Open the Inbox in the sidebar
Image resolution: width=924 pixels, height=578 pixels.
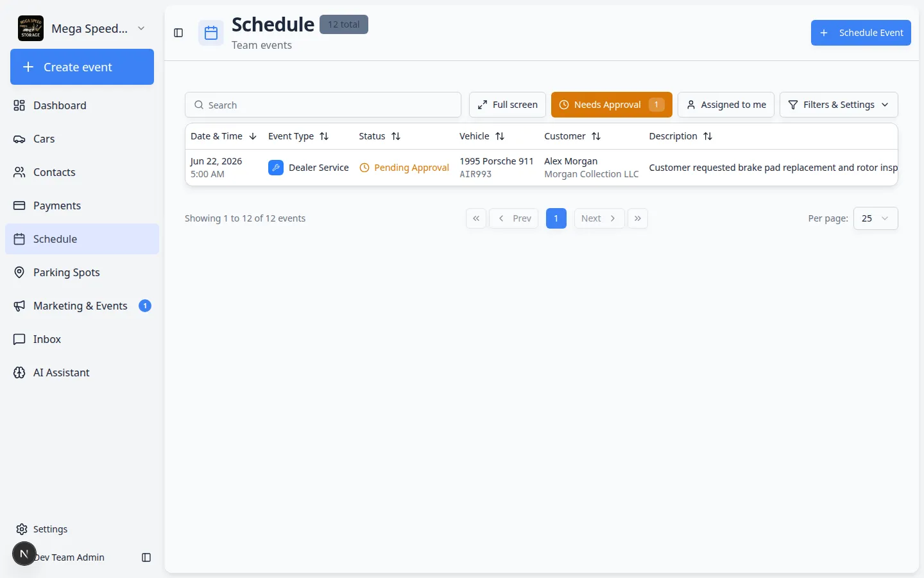[82, 339]
